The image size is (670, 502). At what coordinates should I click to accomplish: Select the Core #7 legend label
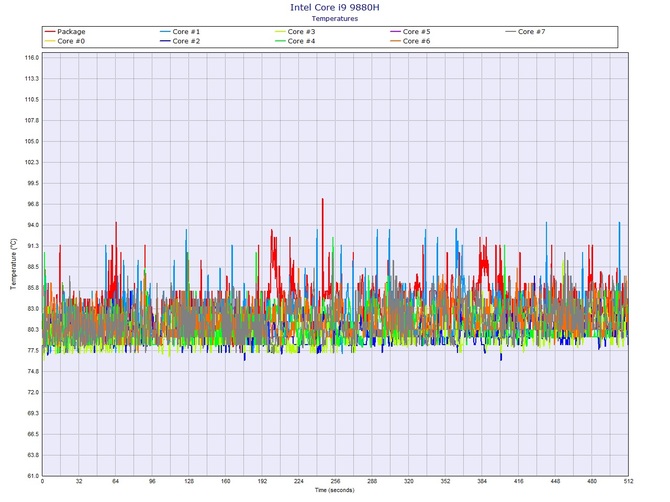tap(532, 32)
